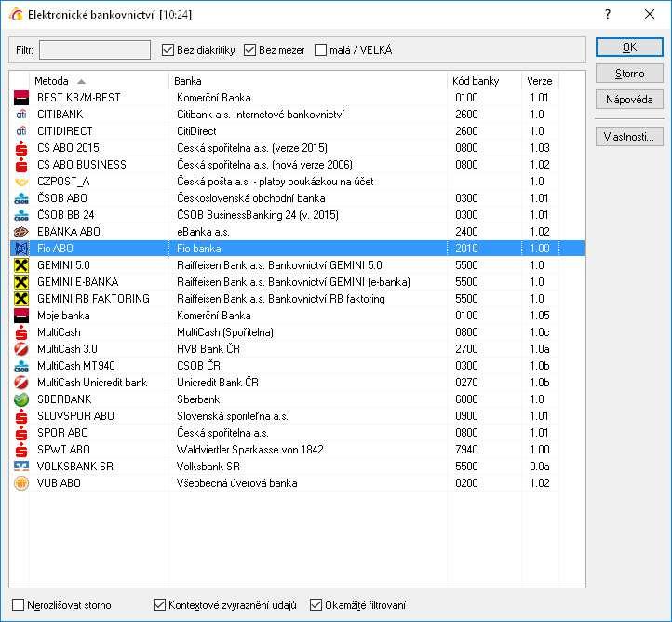Click the Komerční Banka icon for BEST KB/M-BEST
The height and width of the screenshot is (622, 672).
pyautogui.click(x=21, y=98)
